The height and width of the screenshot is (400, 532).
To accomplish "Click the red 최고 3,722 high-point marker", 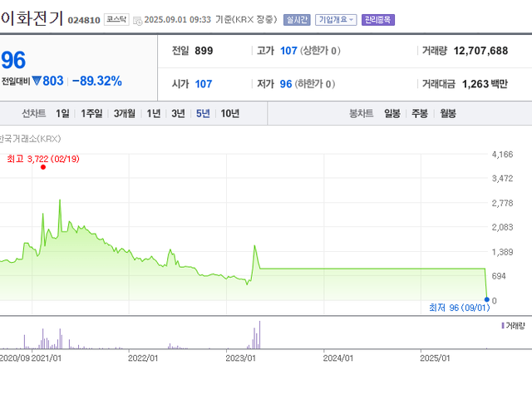I will 42,166.
